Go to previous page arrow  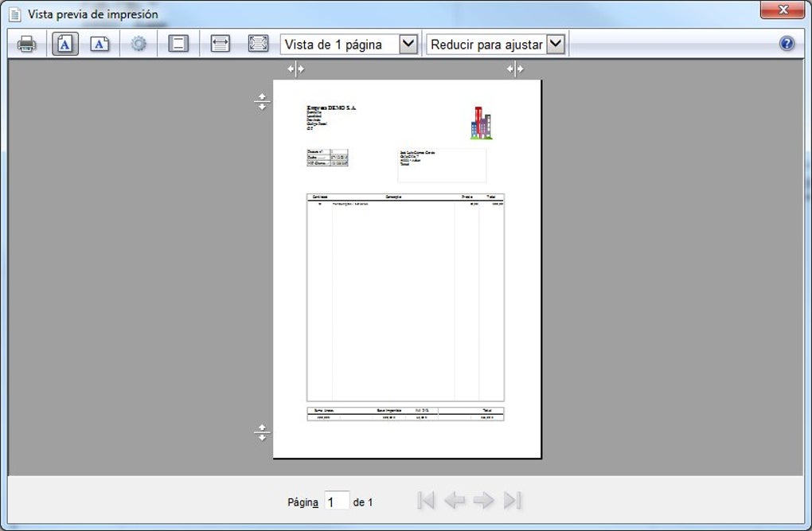[455, 501]
